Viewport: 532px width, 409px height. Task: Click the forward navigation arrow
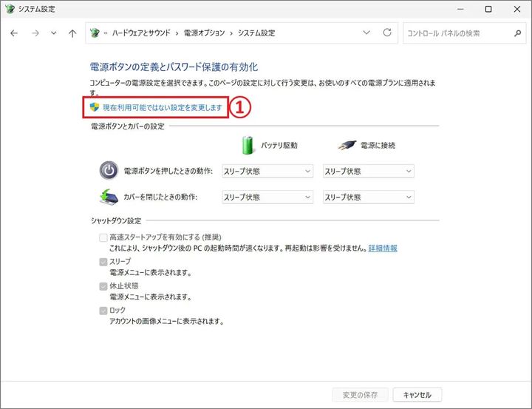(x=34, y=33)
